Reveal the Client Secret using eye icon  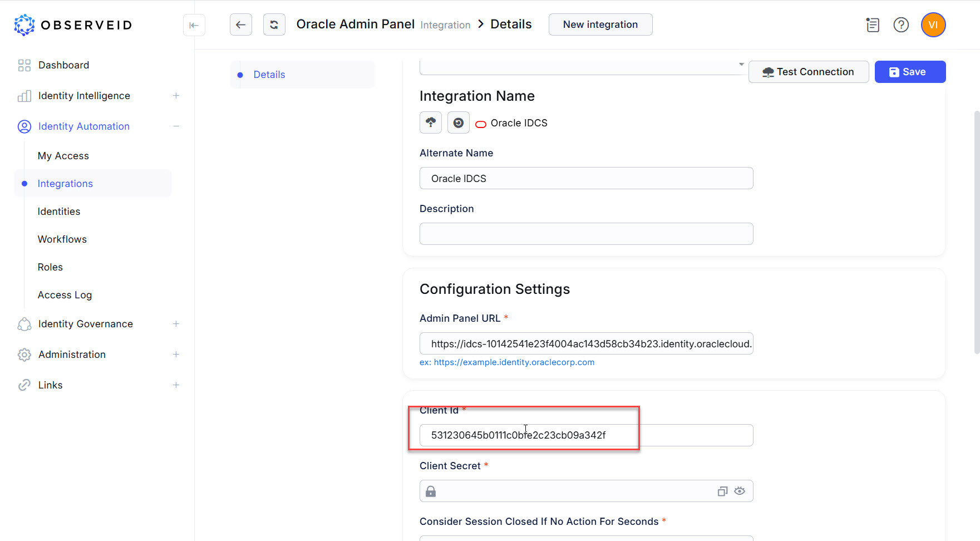[739, 491]
